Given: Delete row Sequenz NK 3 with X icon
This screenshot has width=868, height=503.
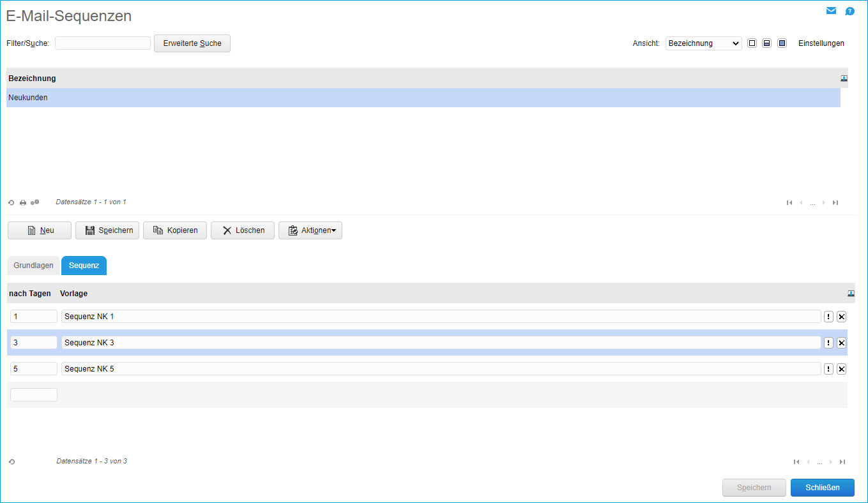Looking at the screenshot, I should (x=841, y=343).
